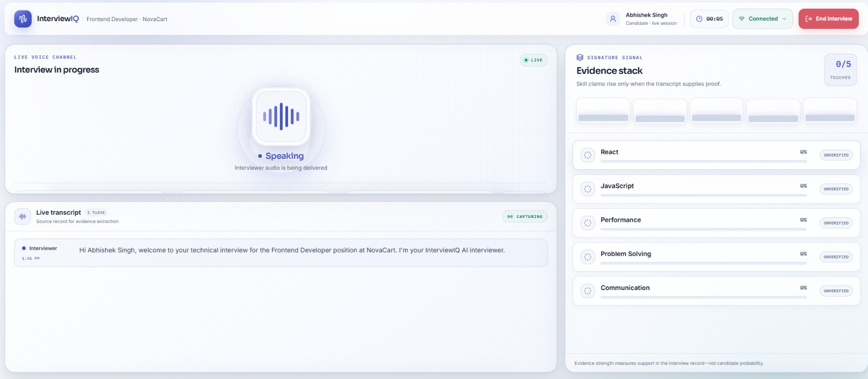Click the Communication status circle icon
The image size is (868, 379).
(588, 291)
